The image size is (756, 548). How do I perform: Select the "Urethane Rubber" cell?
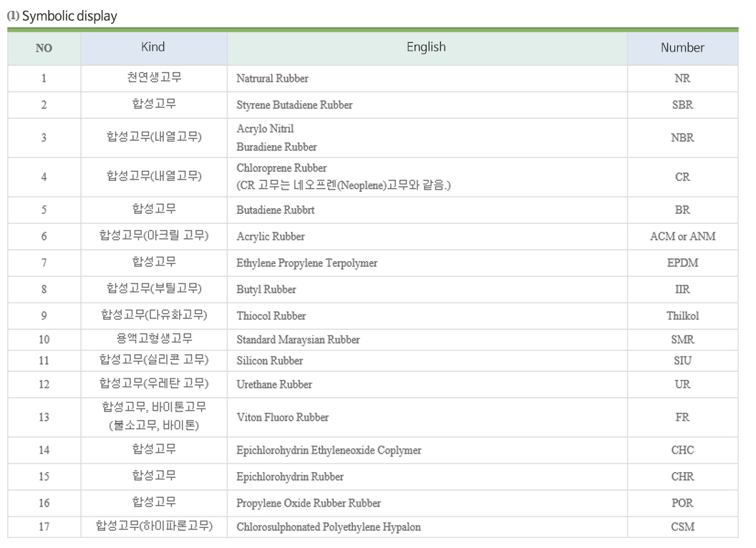tap(274, 385)
